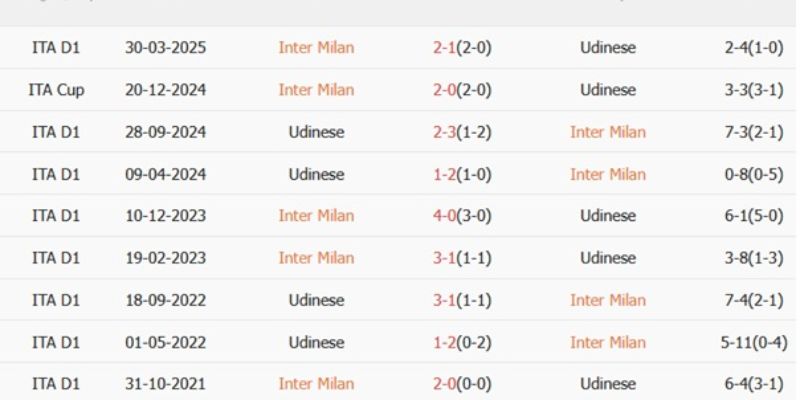
Task: Click Inter Milan in the 28-09-2024 row
Action: (607, 132)
